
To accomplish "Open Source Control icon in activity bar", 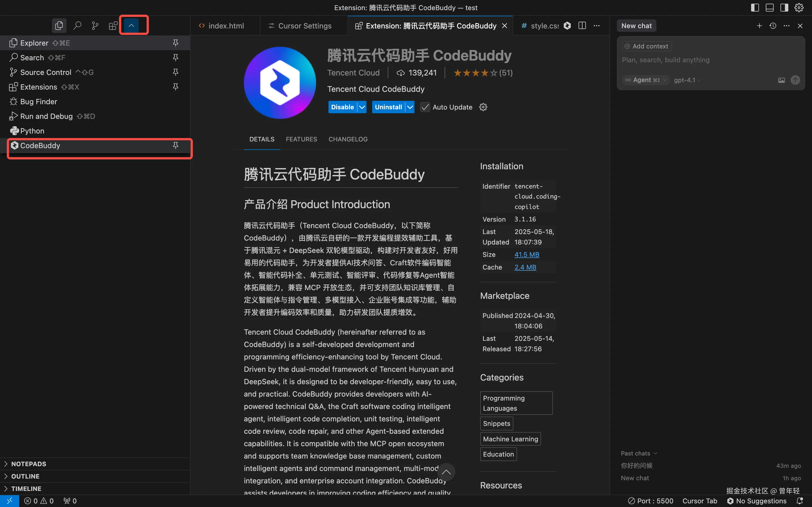I will (95, 25).
